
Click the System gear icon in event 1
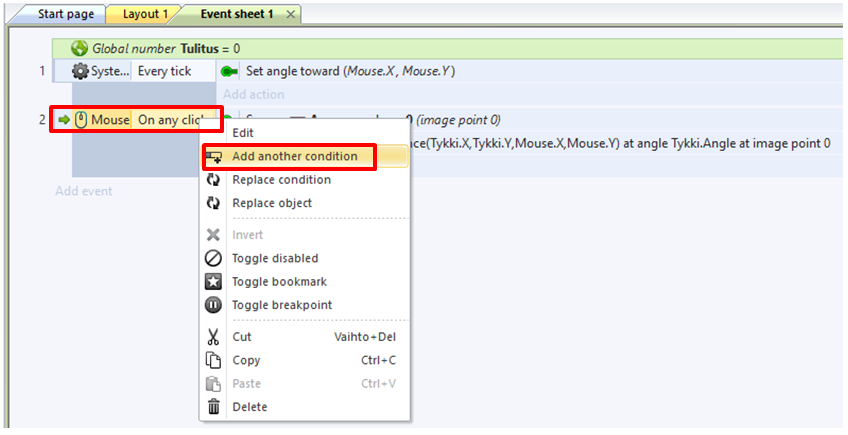click(x=80, y=72)
